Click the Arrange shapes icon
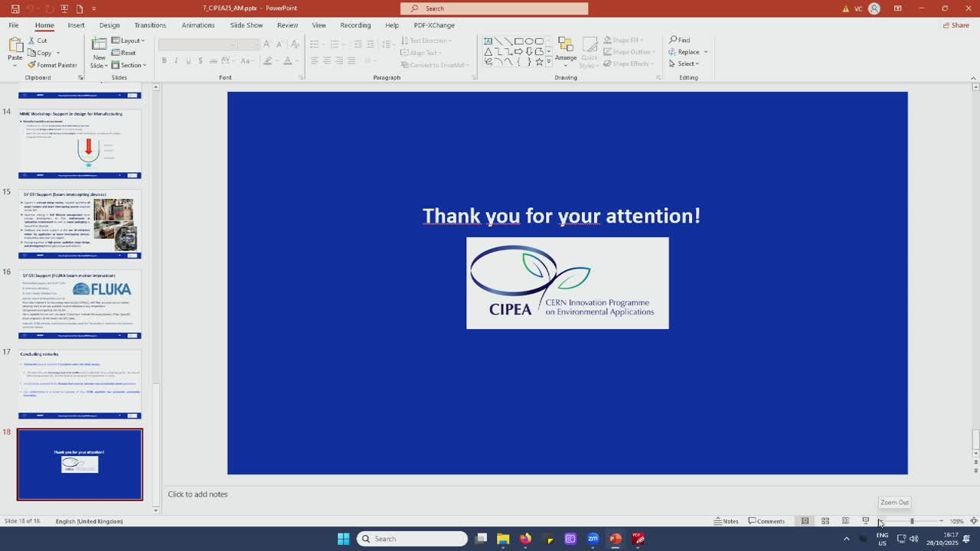 [566, 51]
